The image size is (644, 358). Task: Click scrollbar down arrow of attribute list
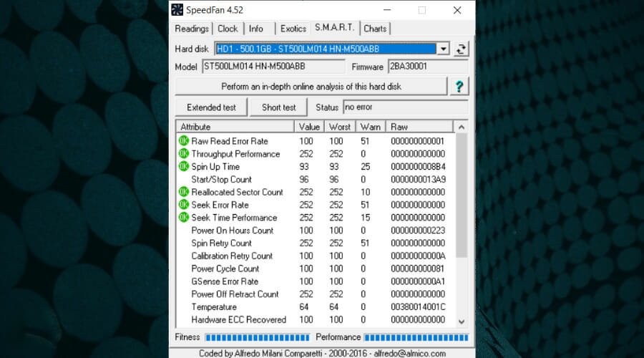pyautogui.click(x=462, y=321)
